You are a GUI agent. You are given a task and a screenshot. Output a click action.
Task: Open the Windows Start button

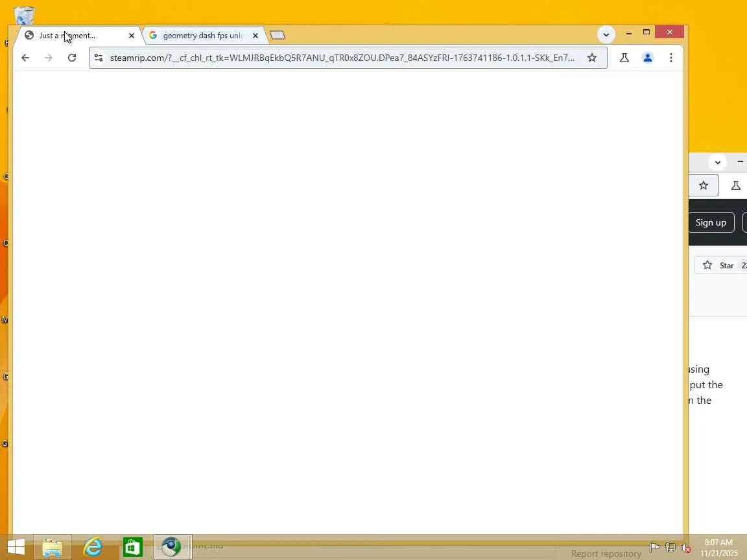16,547
